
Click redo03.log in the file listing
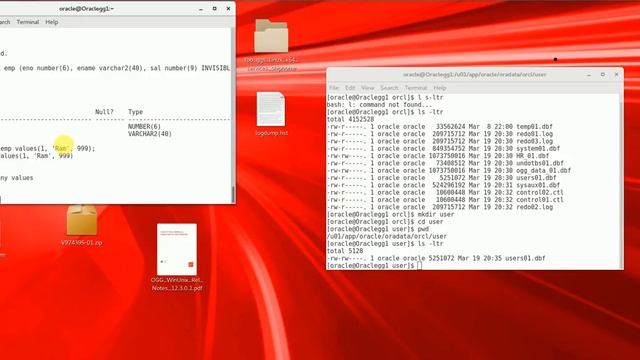tap(534, 141)
